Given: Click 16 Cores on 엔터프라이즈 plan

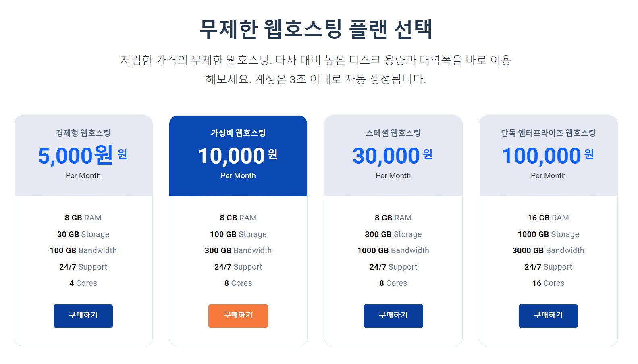Looking at the screenshot, I should (548, 283).
